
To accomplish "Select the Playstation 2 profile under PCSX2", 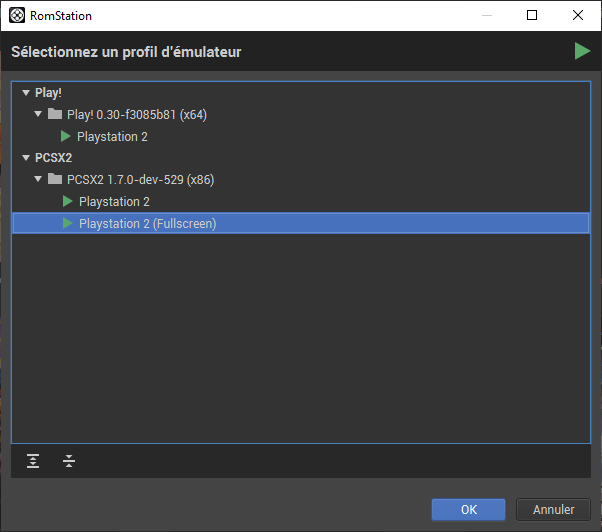I will (114, 202).
